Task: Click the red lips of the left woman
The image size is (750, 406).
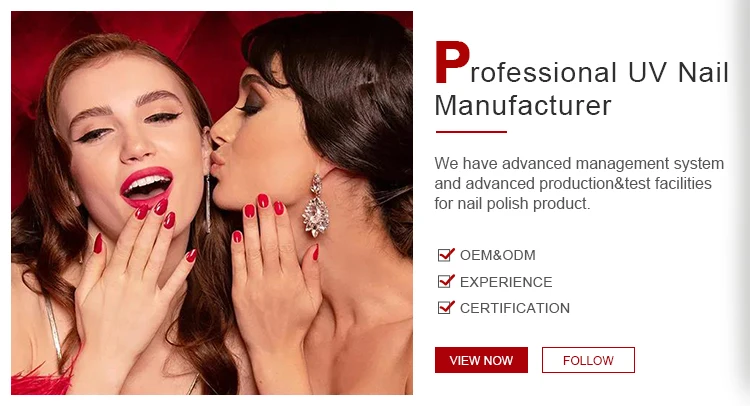Action: coord(146,187)
